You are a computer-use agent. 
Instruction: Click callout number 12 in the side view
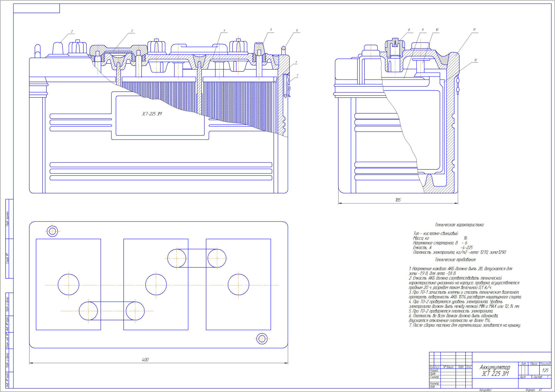[475, 60]
